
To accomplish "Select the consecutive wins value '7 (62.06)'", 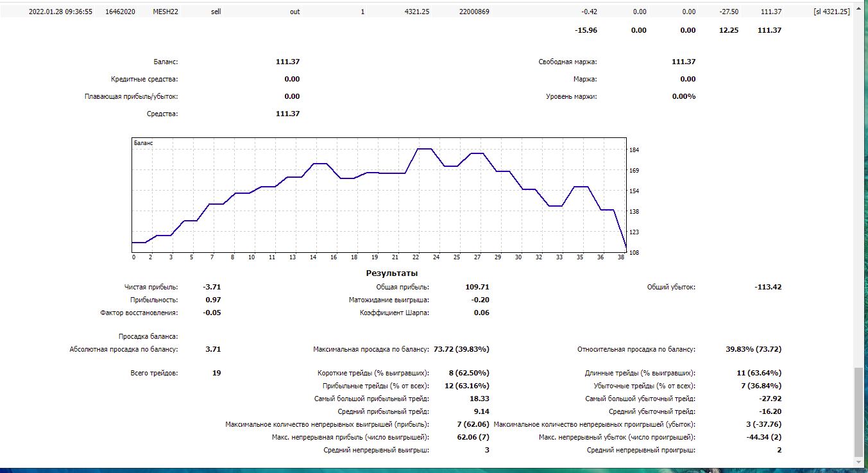I will (473, 424).
